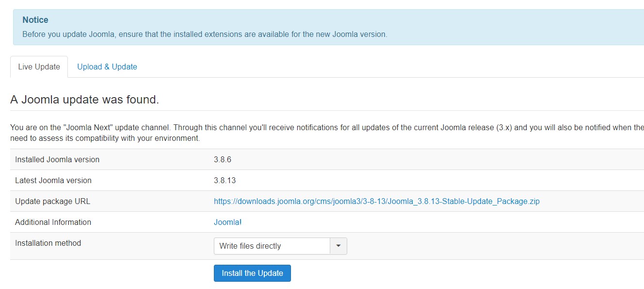
Task: Select the downloads.joomla.org package URL
Action: pyautogui.click(x=376, y=201)
